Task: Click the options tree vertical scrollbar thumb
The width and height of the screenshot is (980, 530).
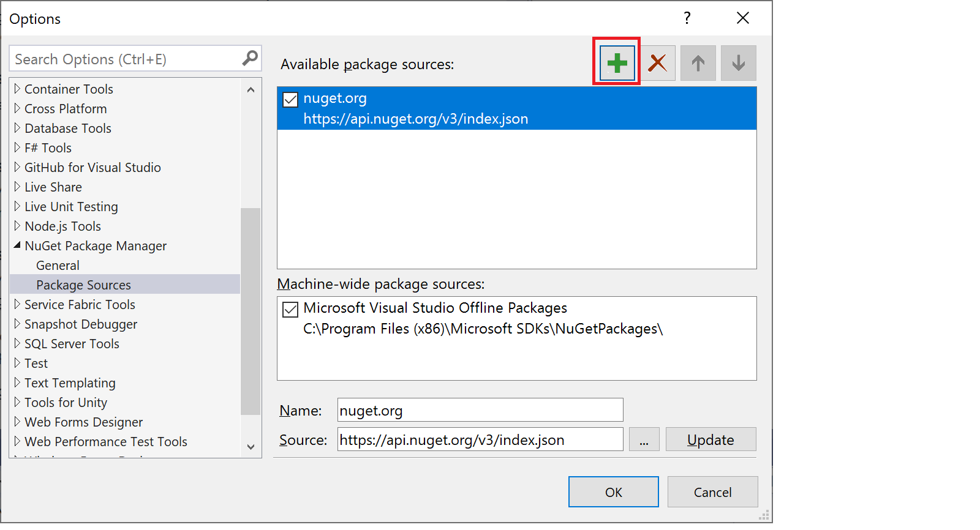Action: click(251, 311)
